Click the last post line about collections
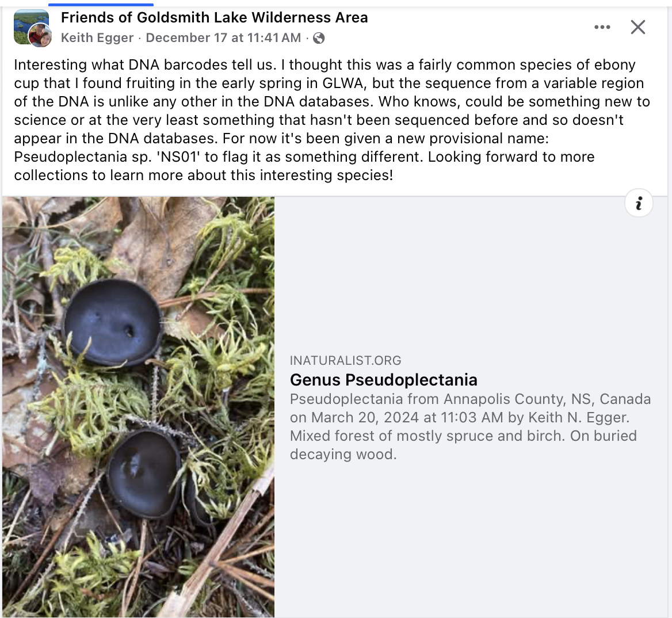 [x=204, y=176]
